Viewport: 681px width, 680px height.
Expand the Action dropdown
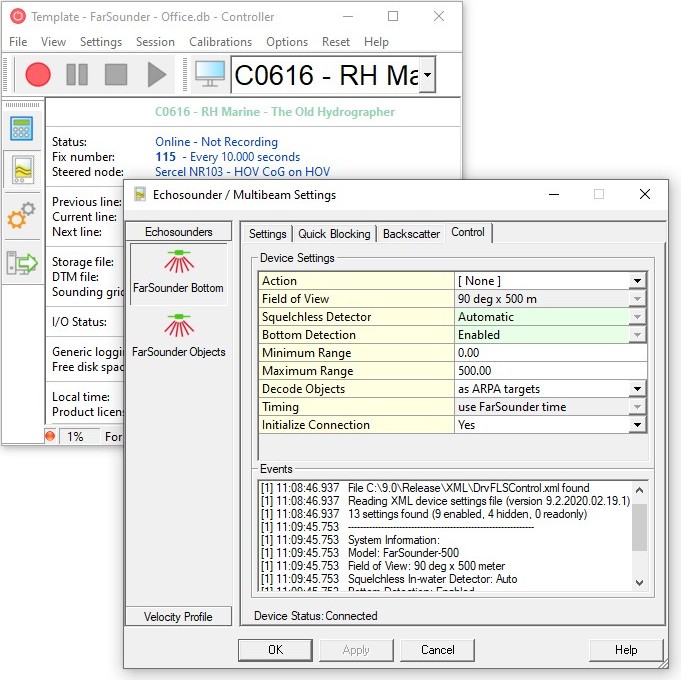click(x=637, y=281)
